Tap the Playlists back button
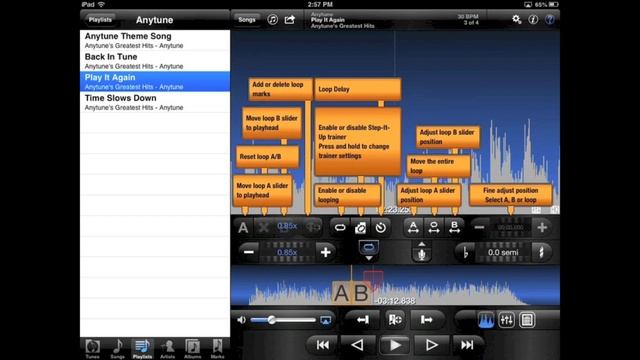This screenshot has width=640, height=360. pos(100,20)
